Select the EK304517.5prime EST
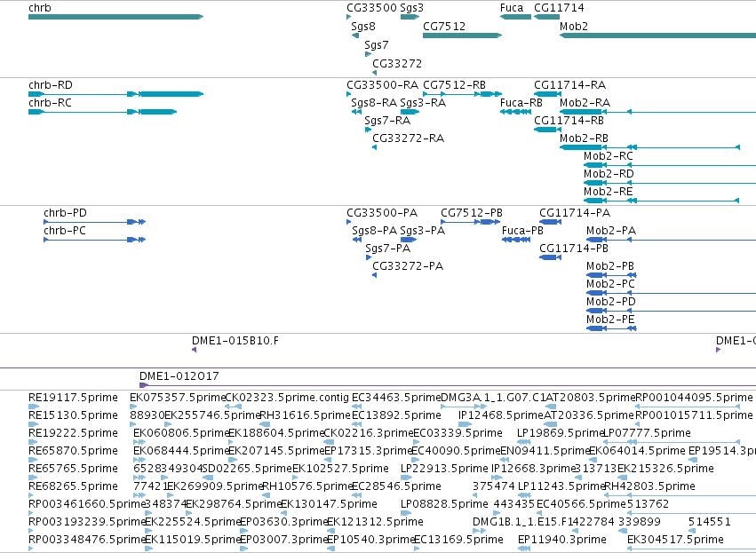 pyautogui.click(x=691, y=549)
